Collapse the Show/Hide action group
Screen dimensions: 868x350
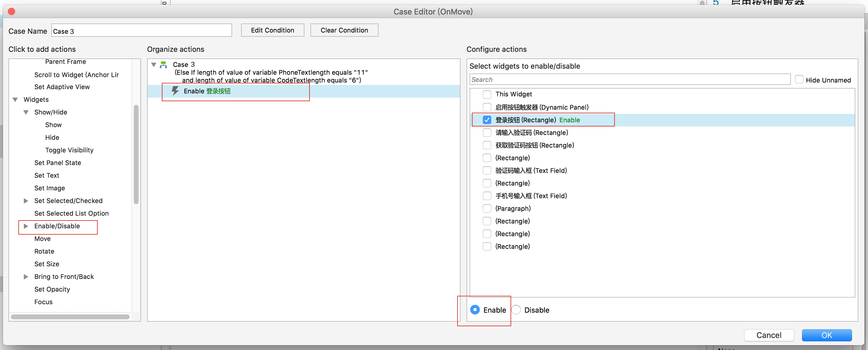(x=26, y=112)
